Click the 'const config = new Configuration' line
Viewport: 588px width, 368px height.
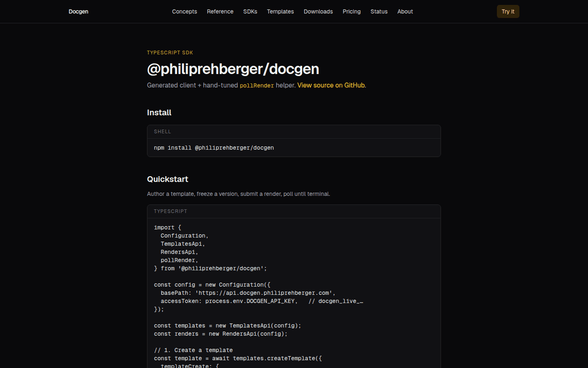(x=212, y=285)
